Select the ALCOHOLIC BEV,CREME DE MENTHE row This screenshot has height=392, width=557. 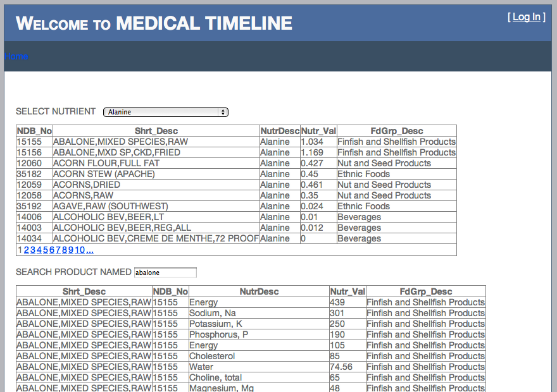[x=236, y=238]
